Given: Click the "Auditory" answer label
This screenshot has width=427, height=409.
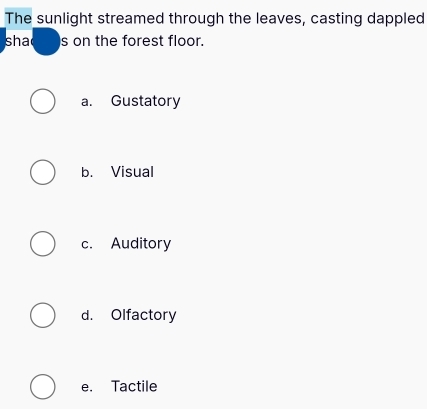Looking at the screenshot, I should (x=141, y=243).
